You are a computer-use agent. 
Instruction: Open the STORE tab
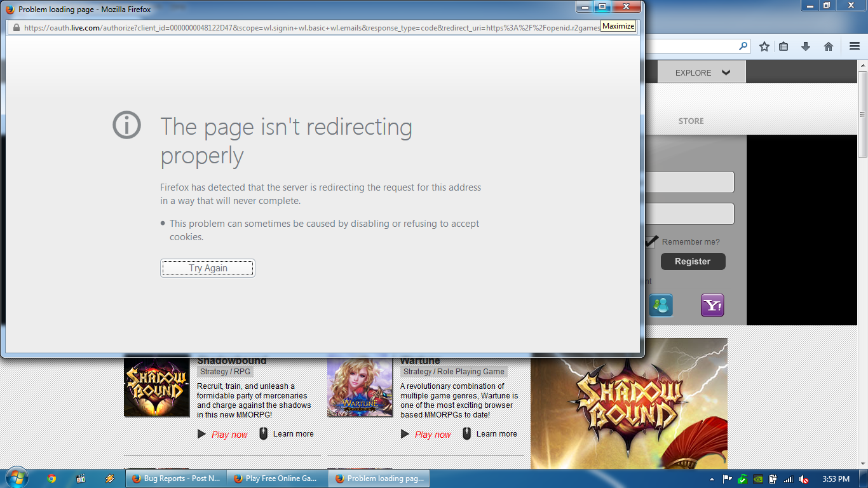(x=691, y=121)
